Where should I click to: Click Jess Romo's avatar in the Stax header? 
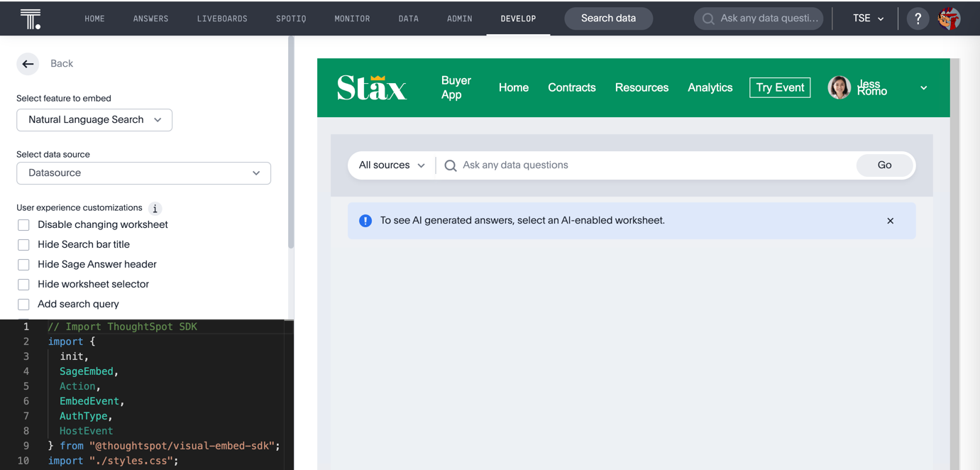click(839, 87)
